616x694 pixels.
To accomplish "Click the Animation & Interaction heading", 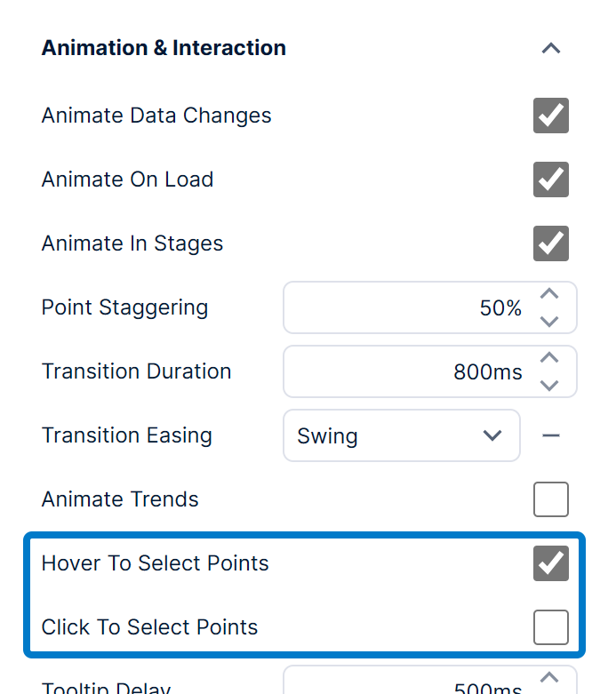I will (x=164, y=48).
